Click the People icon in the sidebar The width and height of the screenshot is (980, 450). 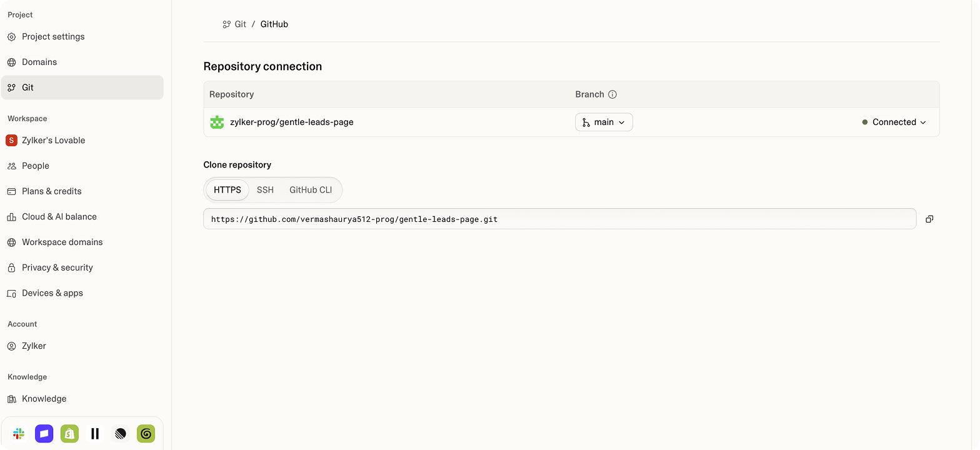(11, 166)
